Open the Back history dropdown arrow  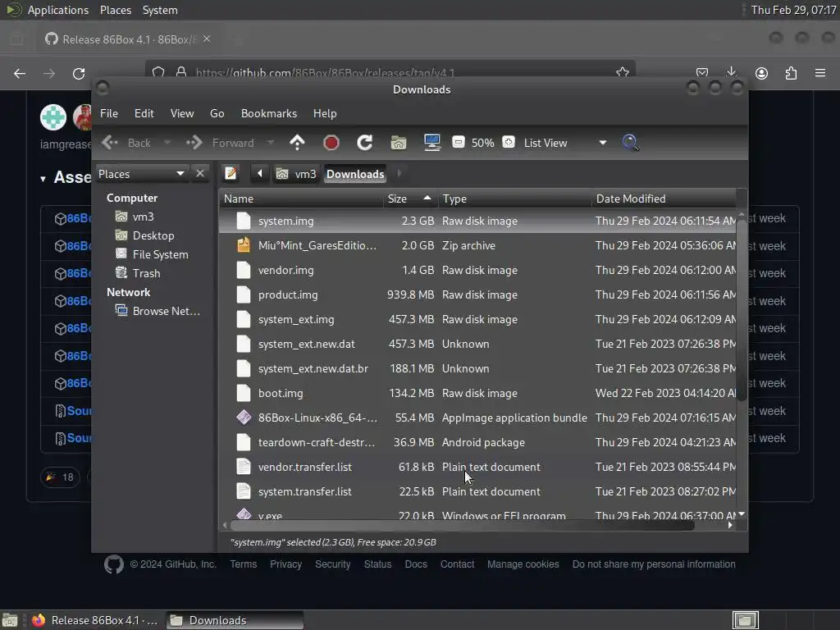pos(167,143)
